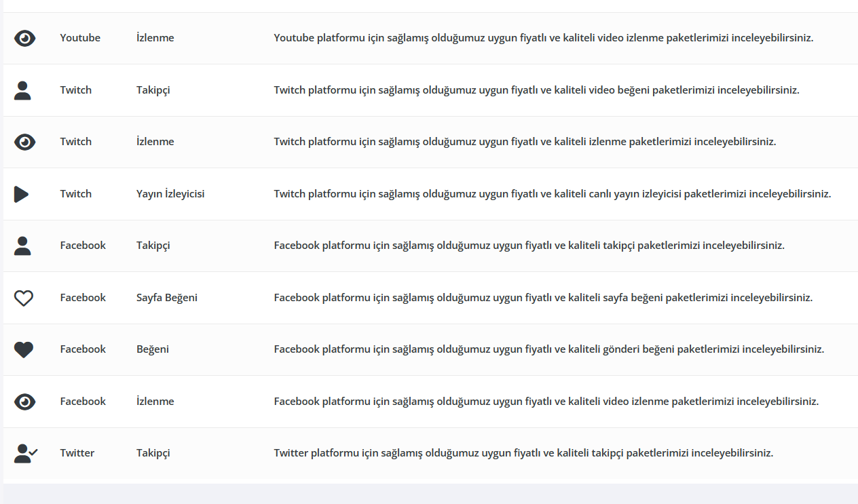Select the eye icon beside Twitch İzlenme

tap(24, 142)
